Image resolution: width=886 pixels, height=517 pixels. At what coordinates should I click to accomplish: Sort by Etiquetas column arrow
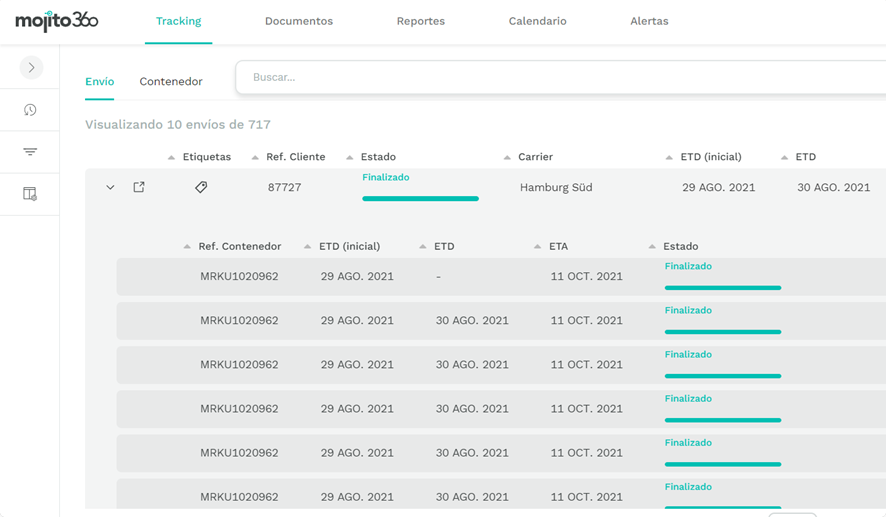(x=171, y=158)
